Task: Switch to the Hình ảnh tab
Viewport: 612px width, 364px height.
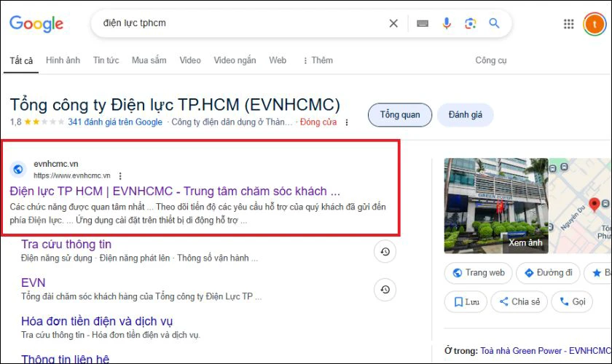Action: pos(63,60)
